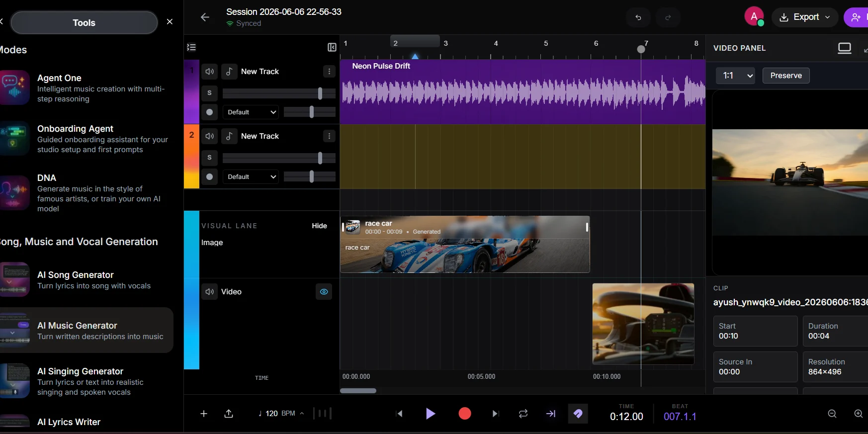The width and height of the screenshot is (868, 434).
Task: Close the Tools panel
Action: (170, 22)
